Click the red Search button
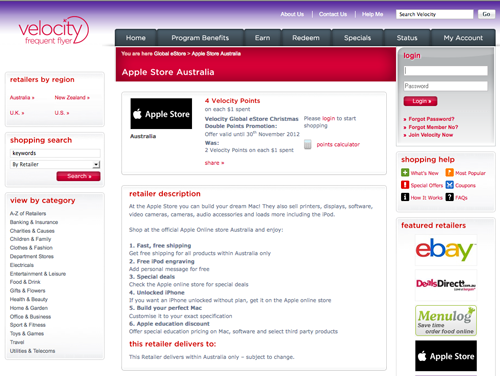Screen dimensions: 500x376 (x=78, y=176)
